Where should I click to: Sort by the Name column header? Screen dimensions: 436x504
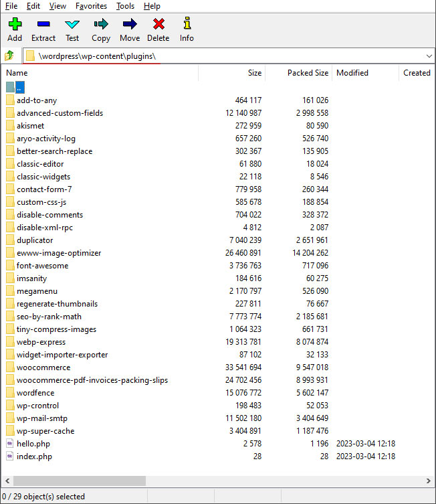pyautogui.click(x=100, y=73)
